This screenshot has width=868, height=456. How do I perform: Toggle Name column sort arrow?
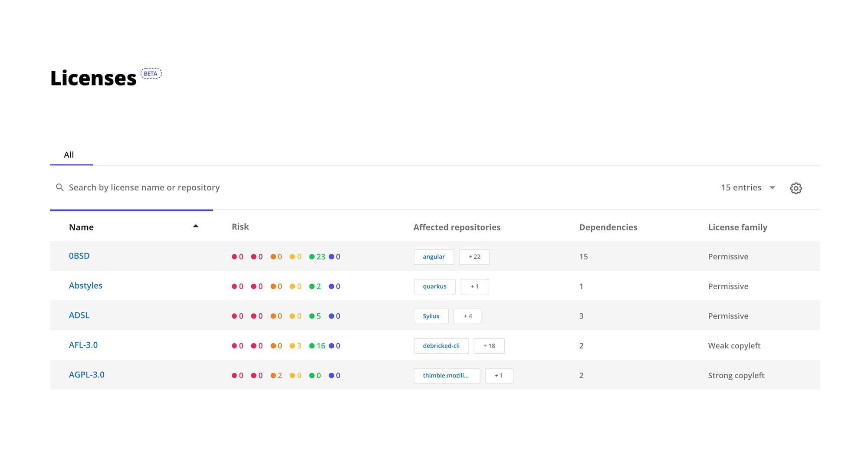pyautogui.click(x=196, y=226)
